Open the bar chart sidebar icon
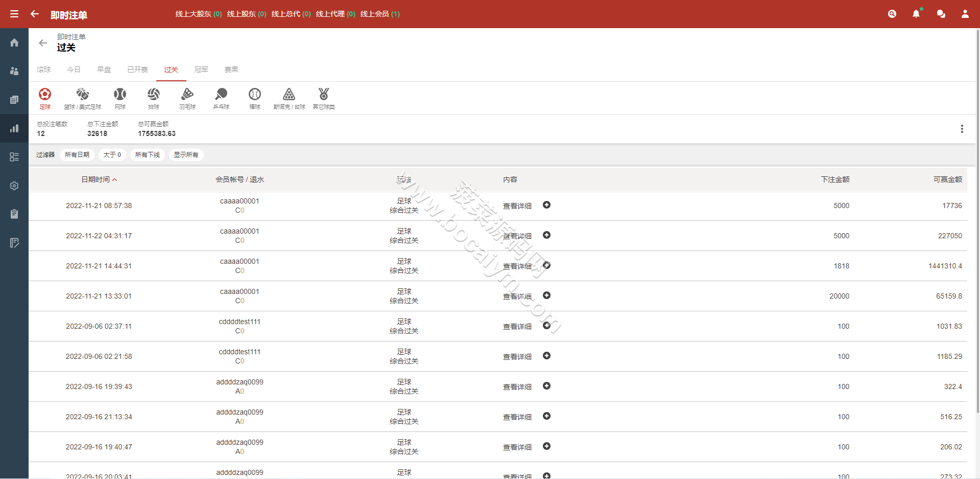 point(14,128)
